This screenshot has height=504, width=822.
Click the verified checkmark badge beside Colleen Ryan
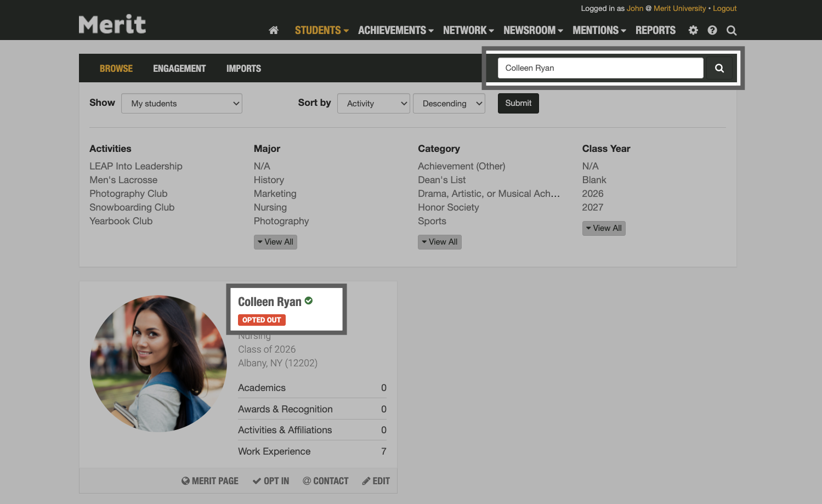tap(308, 301)
